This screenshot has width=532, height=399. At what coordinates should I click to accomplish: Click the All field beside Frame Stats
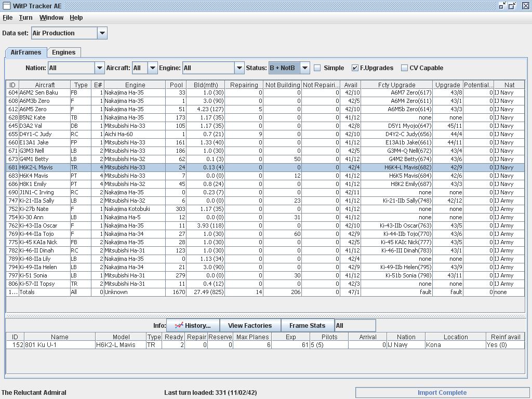point(355,326)
